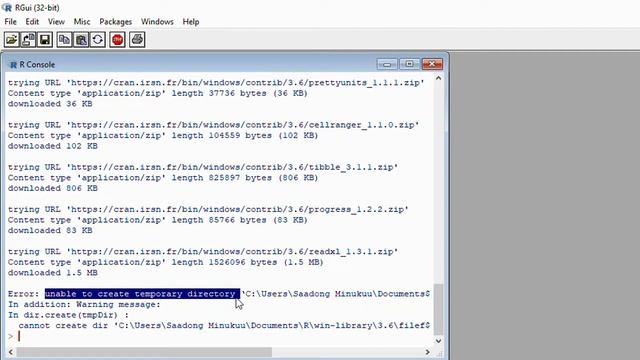Click the Save workspace floppy icon
The image size is (640, 360).
[x=45, y=40]
